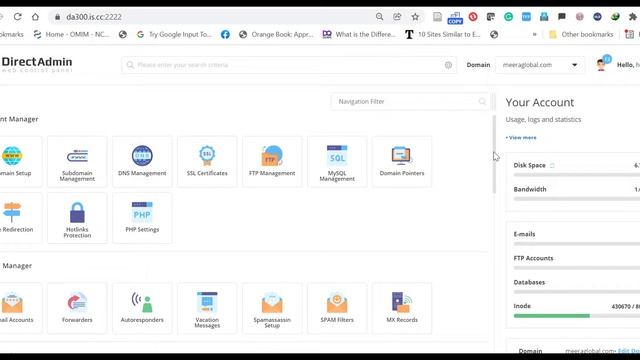Bookmark this page with star icon

pos(415,17)
